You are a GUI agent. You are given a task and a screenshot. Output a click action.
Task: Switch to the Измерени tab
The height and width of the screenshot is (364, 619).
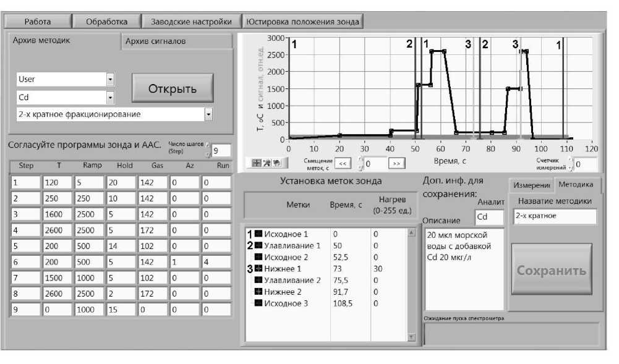tap(531, 185)
